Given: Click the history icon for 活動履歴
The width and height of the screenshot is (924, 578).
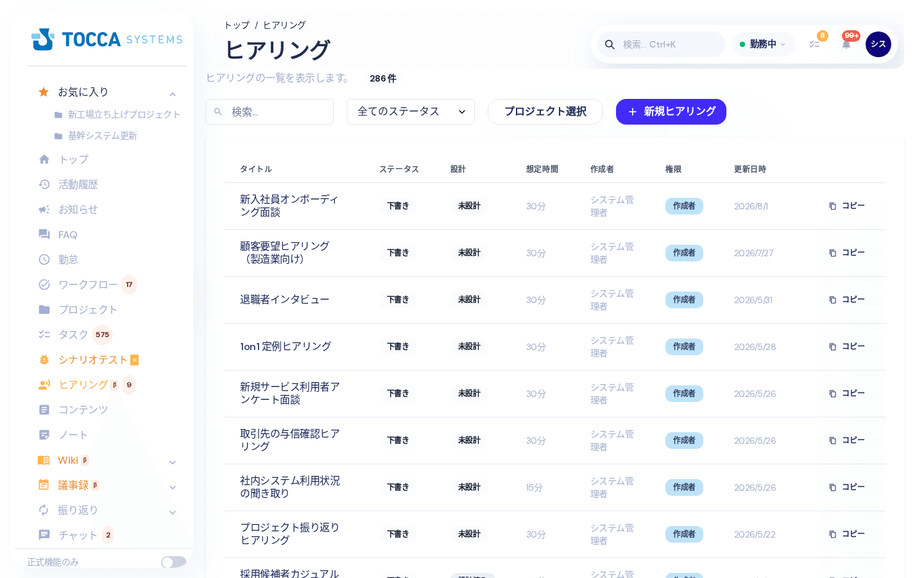Looking at the screenshot, I should click(x=44, y=184).
